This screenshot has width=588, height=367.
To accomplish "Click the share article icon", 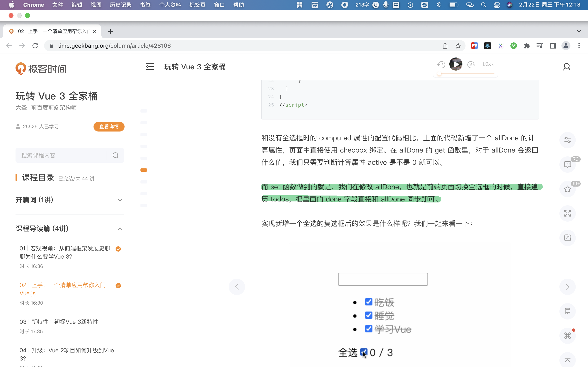I will [x=567, y=238].
